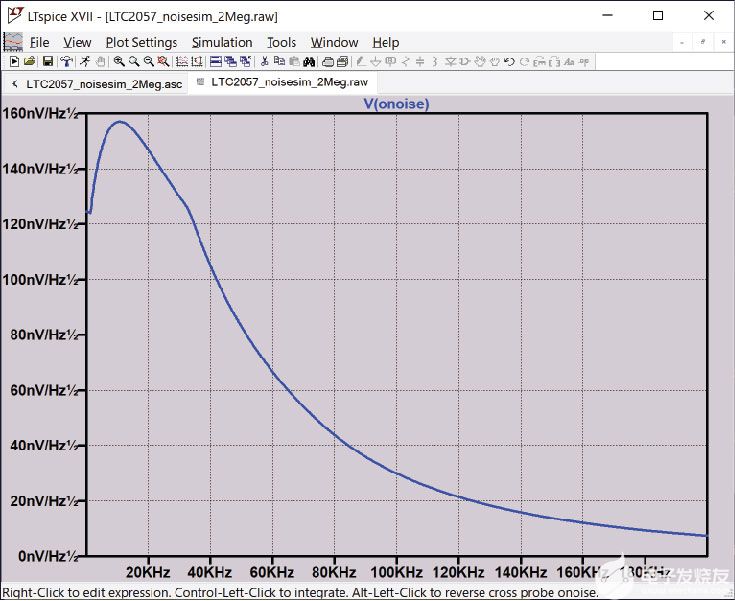Click the Capacitor component icon

pos(420,61)
